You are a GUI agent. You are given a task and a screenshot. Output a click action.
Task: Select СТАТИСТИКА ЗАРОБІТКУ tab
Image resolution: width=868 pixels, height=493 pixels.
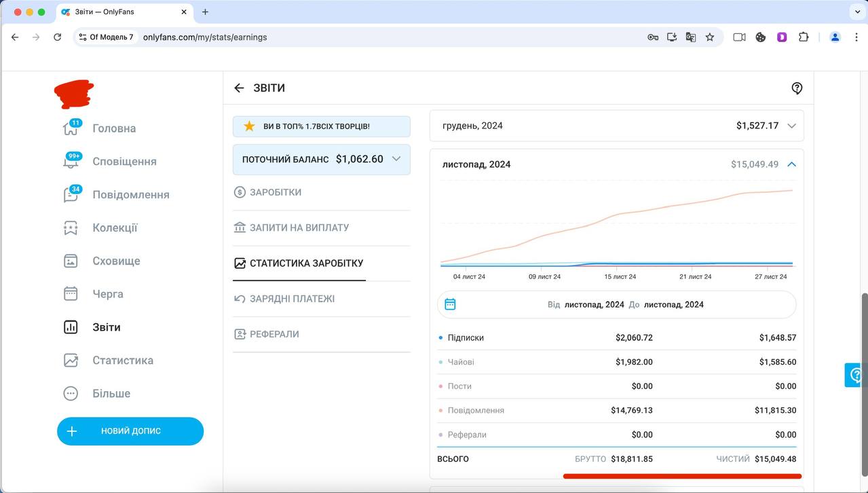pyautogui.click(x=322, y=263)
